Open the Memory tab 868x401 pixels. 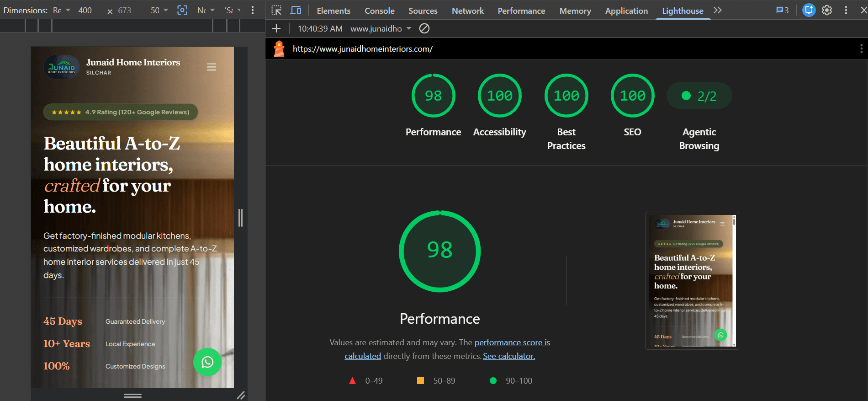coord(575,11)
